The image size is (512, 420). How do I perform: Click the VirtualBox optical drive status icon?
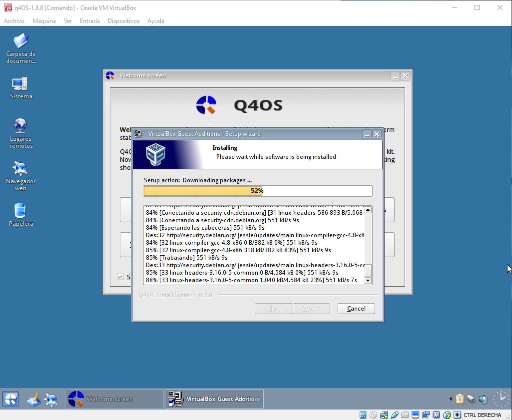pos(373,415)
